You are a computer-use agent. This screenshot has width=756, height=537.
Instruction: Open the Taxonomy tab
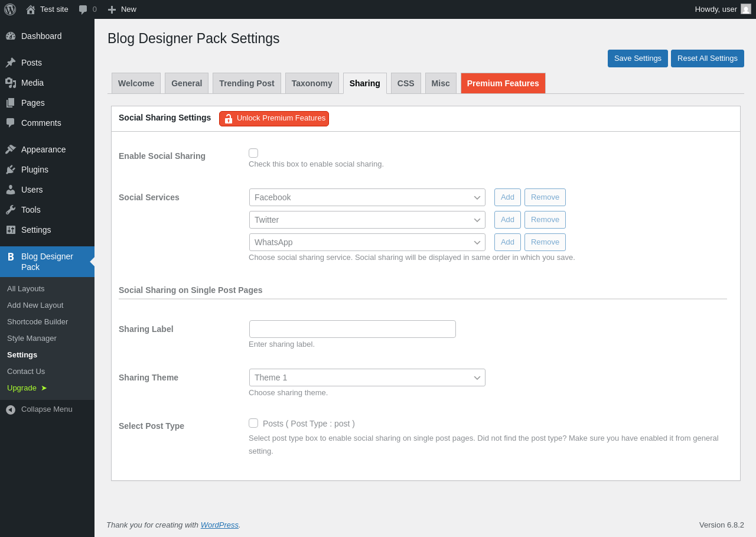point(312,83)
